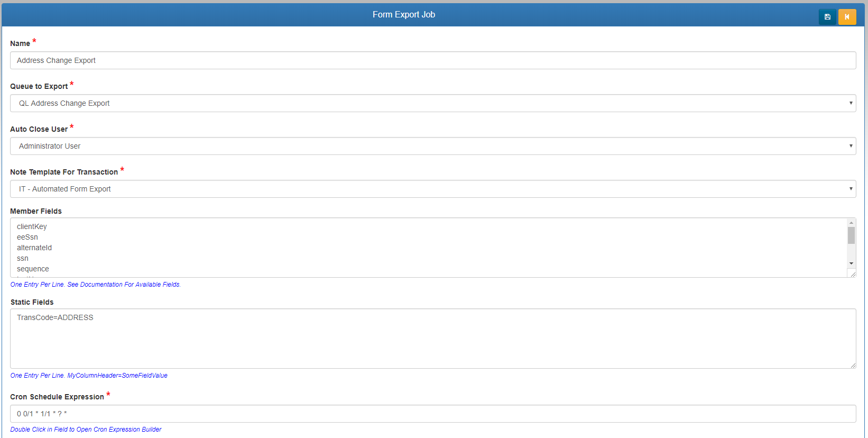Click 'See Documentation For Available Fields' hint
This screenshot has width=868, height=438.
point(124,285)
